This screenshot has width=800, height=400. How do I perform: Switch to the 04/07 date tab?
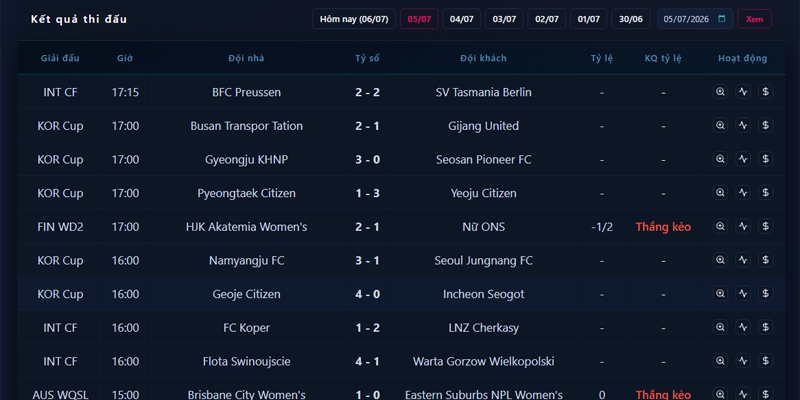[462, 19]
